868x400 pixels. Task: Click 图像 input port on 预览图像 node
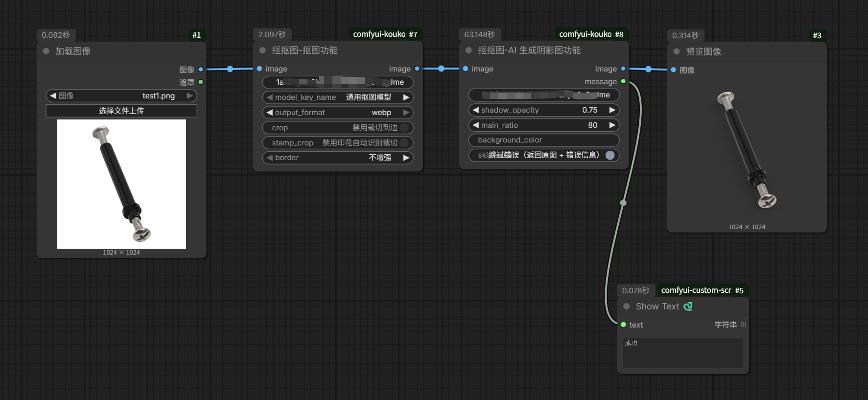pos(674,70)
